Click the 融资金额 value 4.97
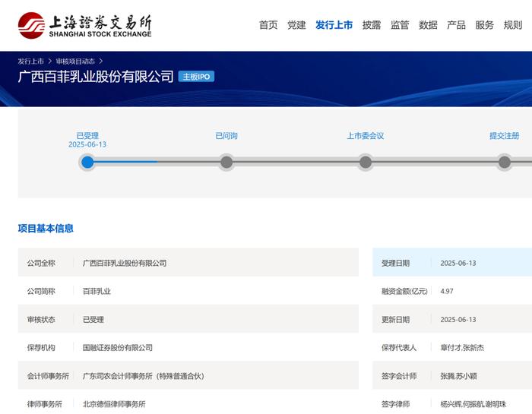 (447, 291)
